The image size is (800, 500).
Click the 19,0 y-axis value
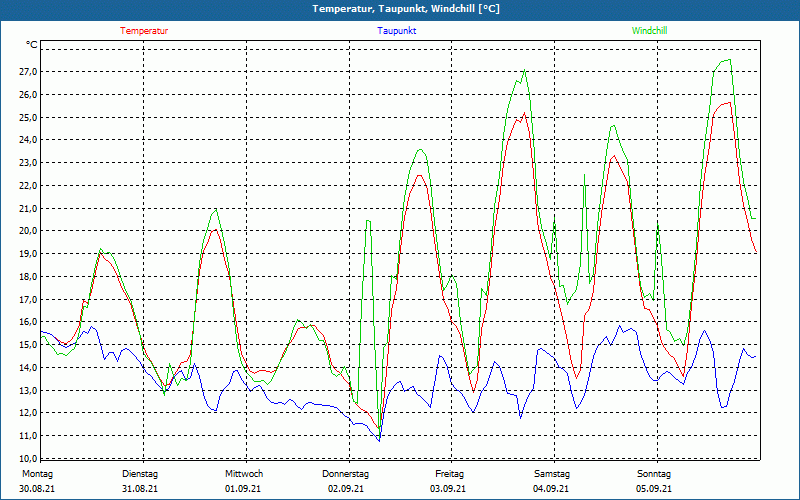(29, 254)
